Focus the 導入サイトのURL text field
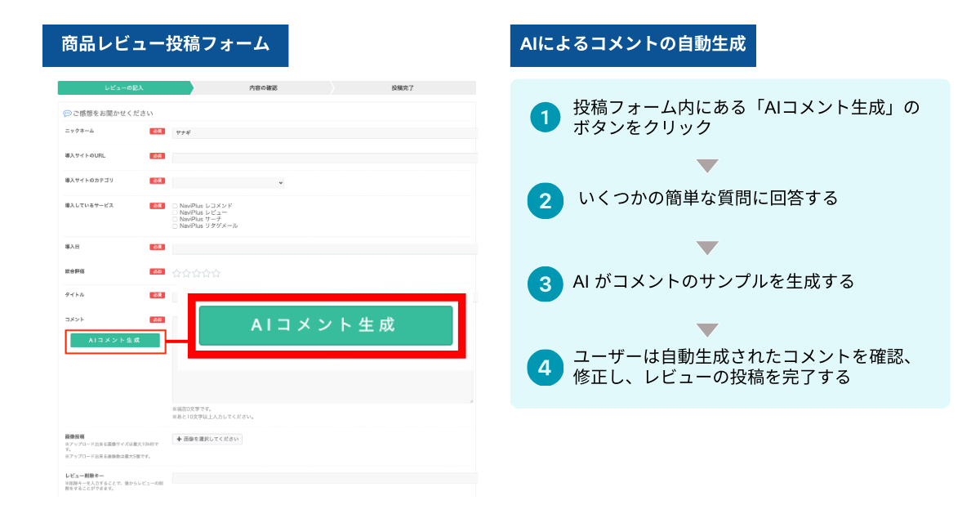This screenshot has width=980, height=514. pos(323,157)
